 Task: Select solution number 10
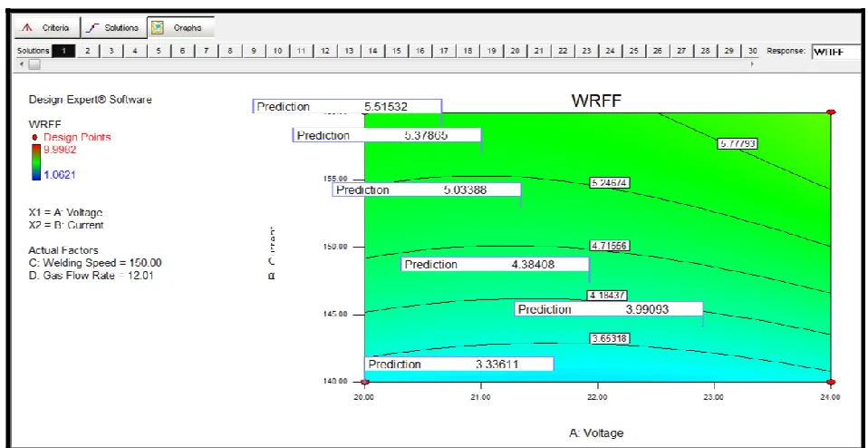tap(277, 51)
